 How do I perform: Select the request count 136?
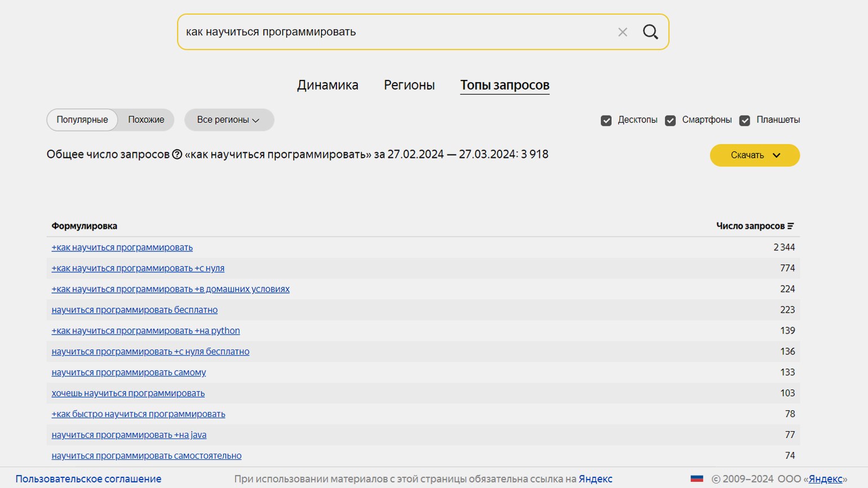pyautogui.click(x=788, y=352)
